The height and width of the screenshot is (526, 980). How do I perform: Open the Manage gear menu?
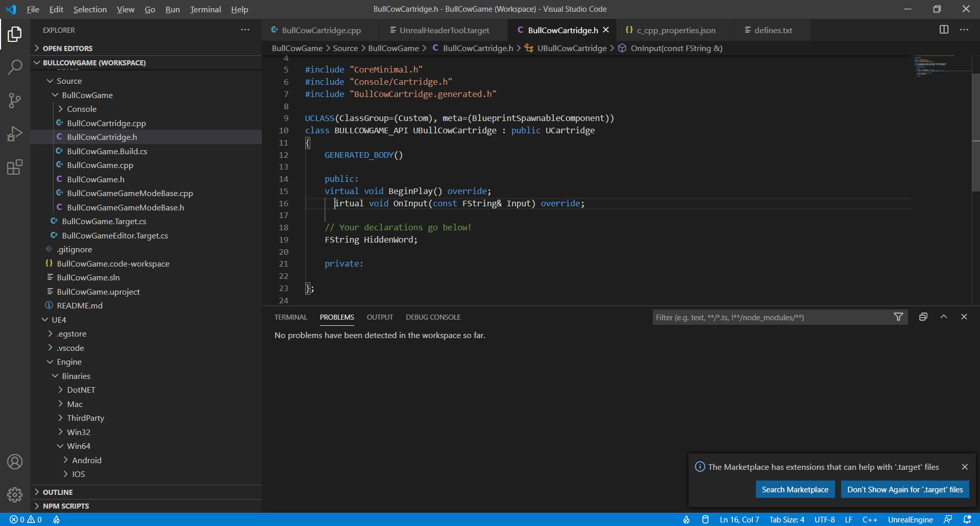pos(15,494)
